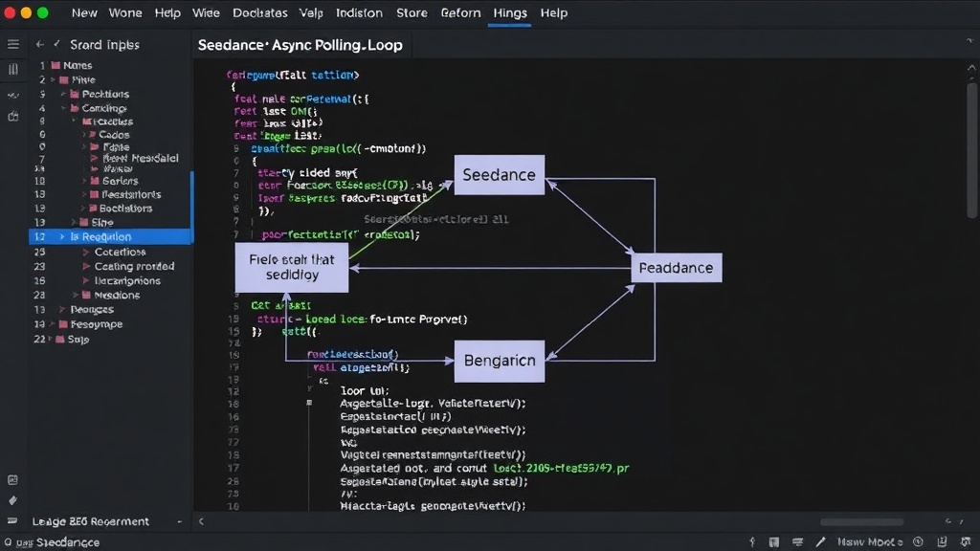Viewport: 980px width, 551px height.
Task: Expand the Mesdions folder chevron
Action: 76,295
